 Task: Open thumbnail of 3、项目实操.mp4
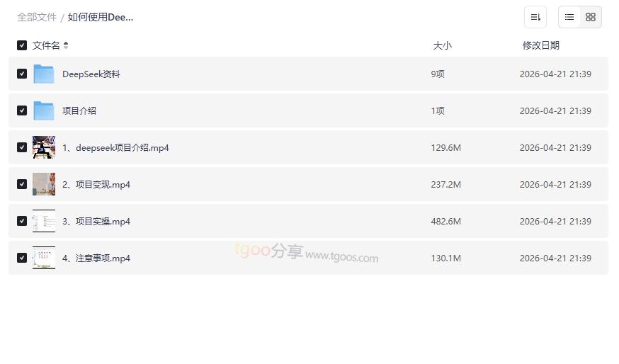click(44, 221)
